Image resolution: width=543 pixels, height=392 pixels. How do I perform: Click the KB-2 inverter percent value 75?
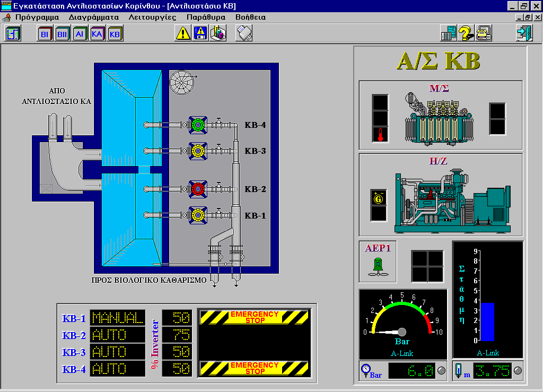[x=177, y=335]
